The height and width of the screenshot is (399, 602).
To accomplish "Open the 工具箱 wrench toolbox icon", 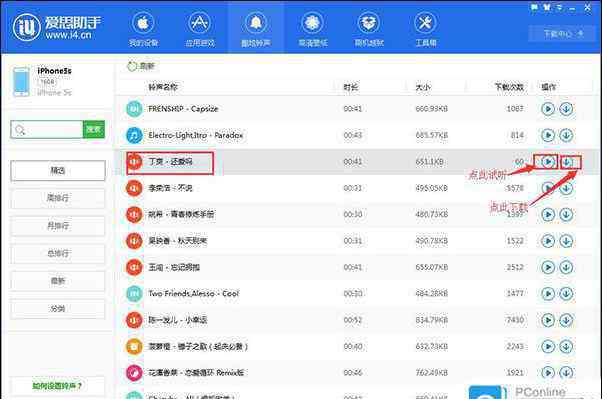I will tap(425, 29).
